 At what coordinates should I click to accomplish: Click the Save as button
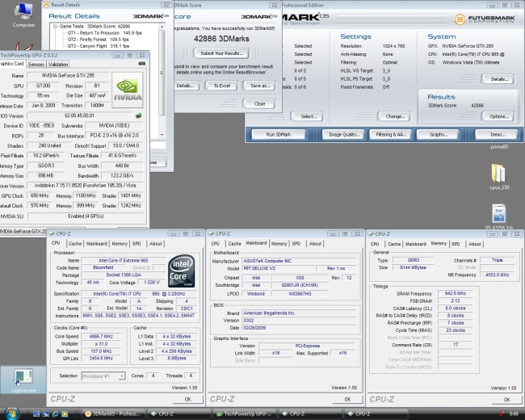(x=260, y=86)
